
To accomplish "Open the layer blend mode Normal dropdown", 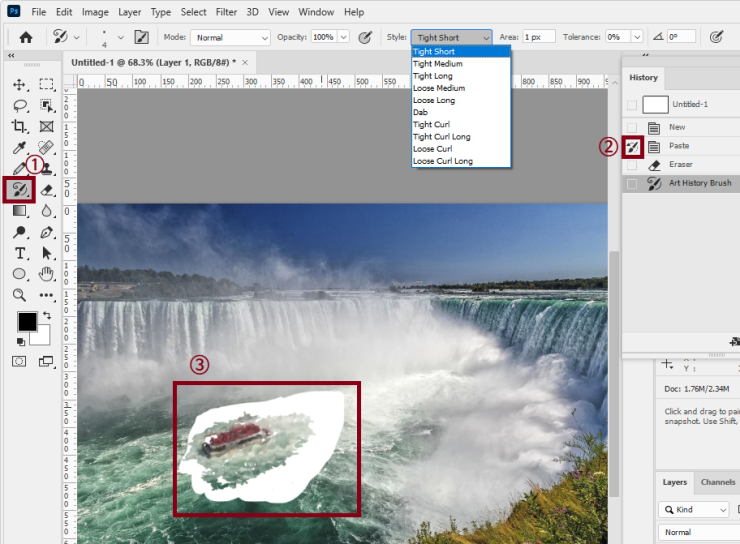I will pyautogui.click(x=699, y=532).
